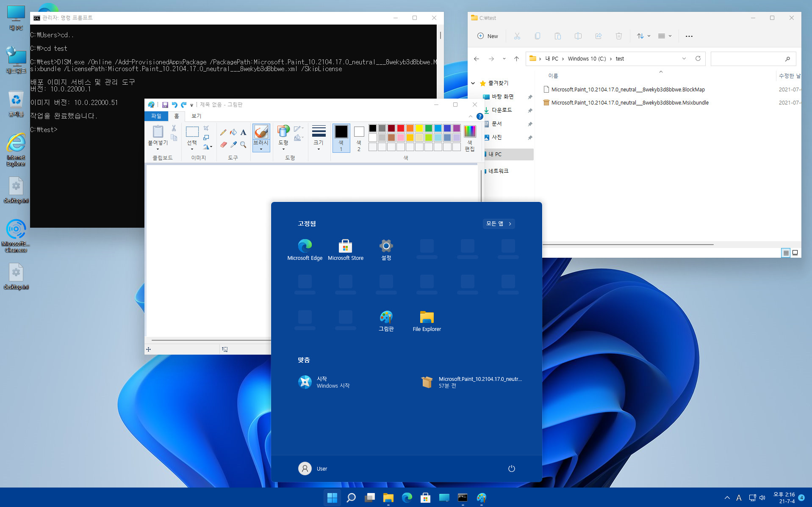Image resolution: width=812 pixels, height=507 pixels.
Task: Click the Redo arrow in Paint title bar
Action: (x=183, y=105)
